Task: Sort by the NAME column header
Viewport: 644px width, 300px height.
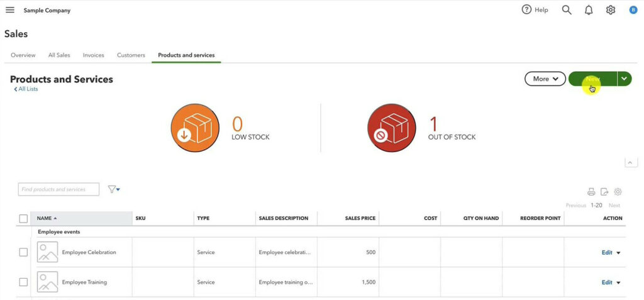Action: tap(81, 218)
